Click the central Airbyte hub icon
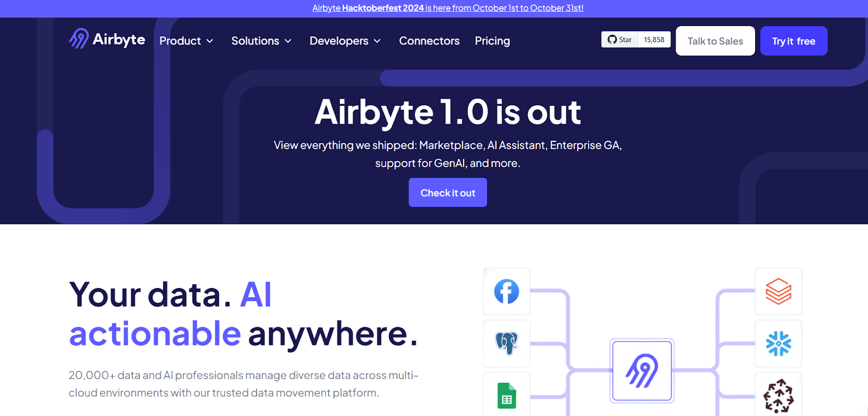 [642, 370]
